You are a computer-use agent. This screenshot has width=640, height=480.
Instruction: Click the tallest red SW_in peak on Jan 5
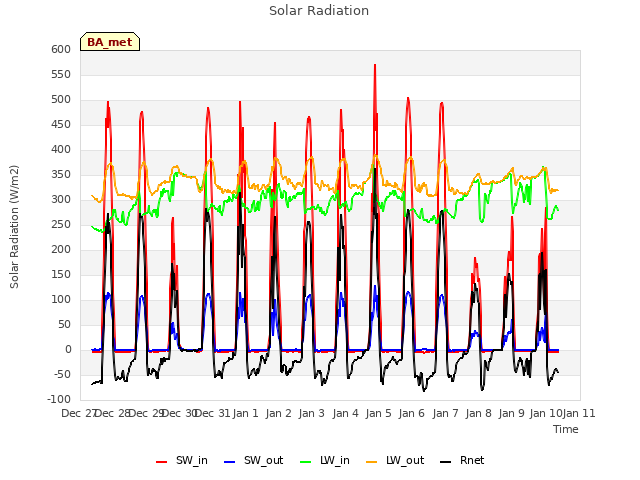[375, 65]
